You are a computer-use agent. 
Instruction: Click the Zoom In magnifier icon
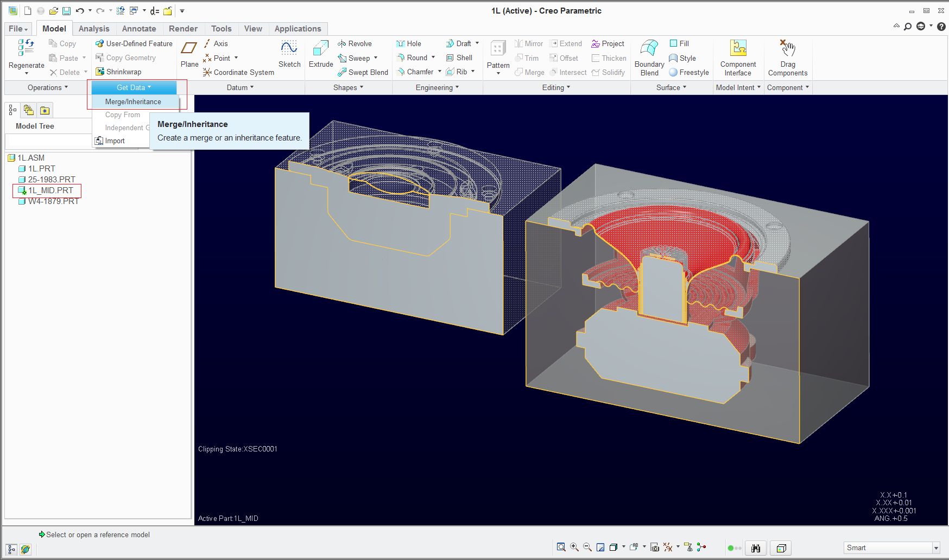(574, 548)
